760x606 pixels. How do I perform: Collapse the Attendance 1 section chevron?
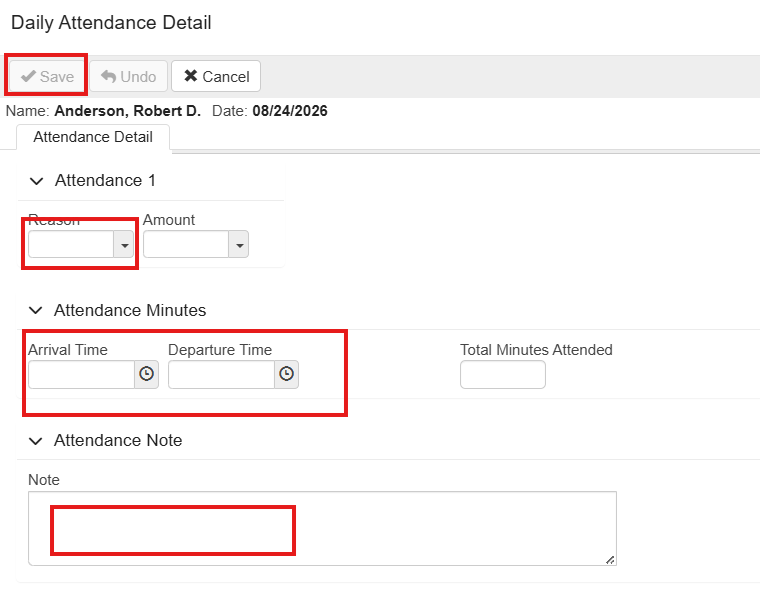(x=36, y=181)
